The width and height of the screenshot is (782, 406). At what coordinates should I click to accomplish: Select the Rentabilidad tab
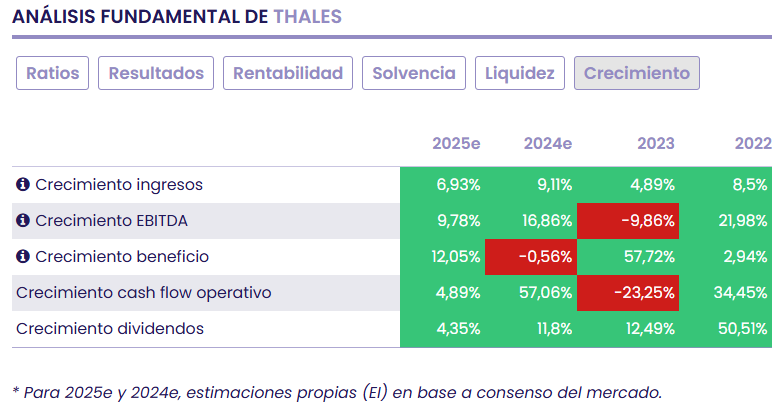(x=288, y=73)
